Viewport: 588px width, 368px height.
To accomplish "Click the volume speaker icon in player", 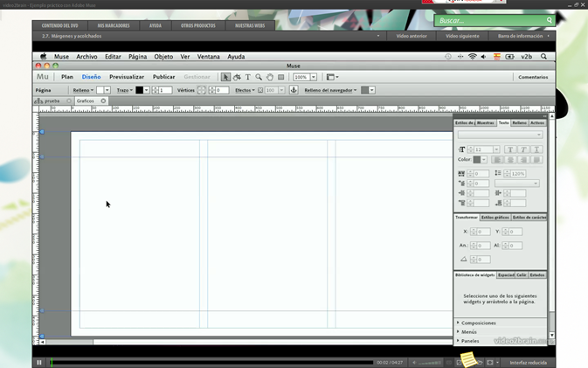I will click(x=414, y=363).
